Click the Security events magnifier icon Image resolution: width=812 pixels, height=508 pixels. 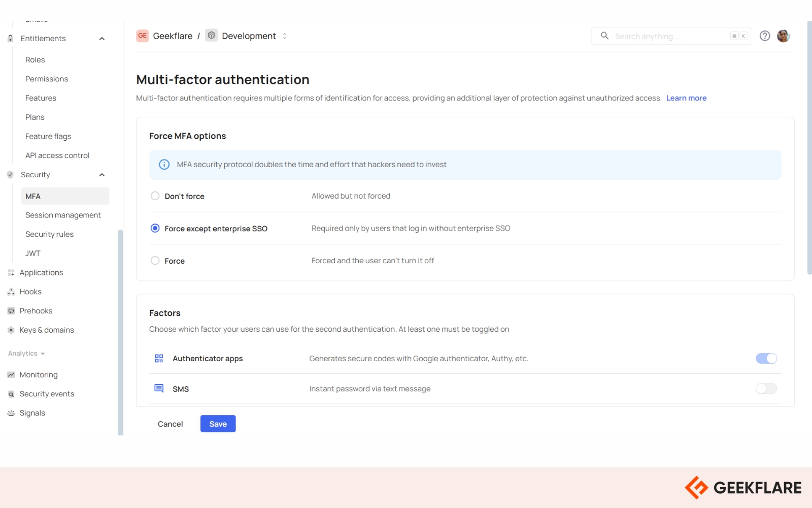tap(11, 394)
